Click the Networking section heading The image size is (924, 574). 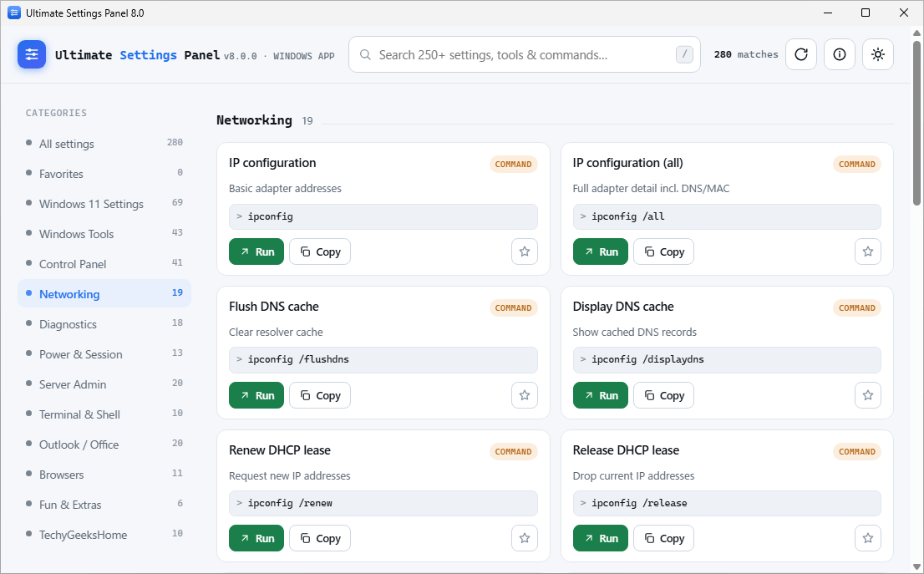254,120
